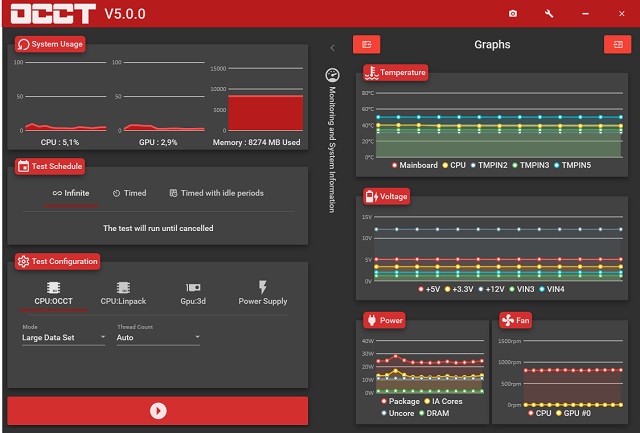Select the Timed with idle periods tab

[217, 193]
